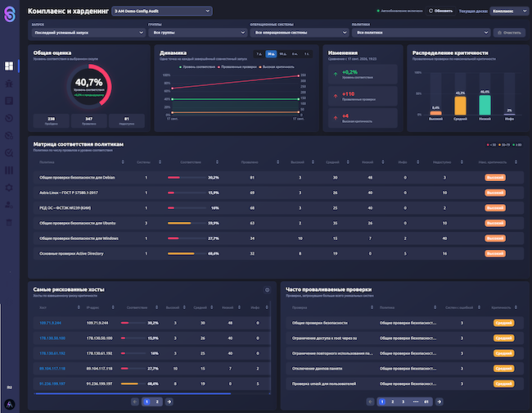Click the Средний orange severity bar

pyautogui.click(x=461, y=106)
